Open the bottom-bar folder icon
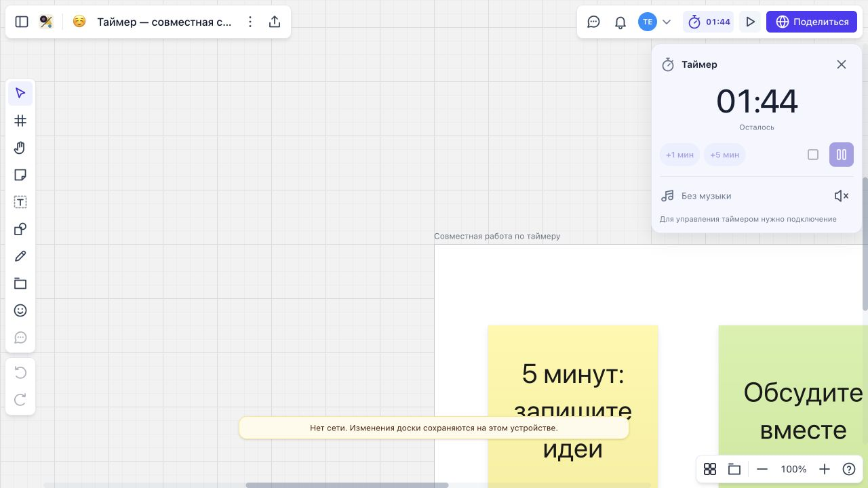 coord(734,469)
